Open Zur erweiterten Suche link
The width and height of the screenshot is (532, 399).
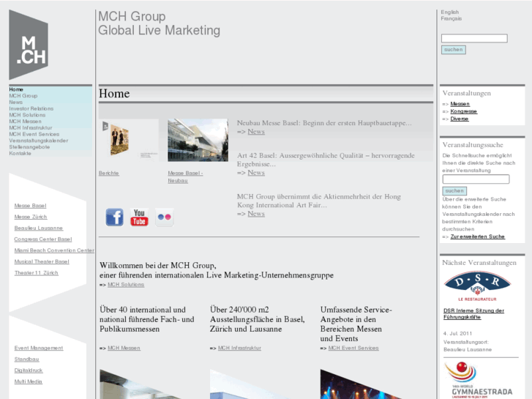[478, 236]
